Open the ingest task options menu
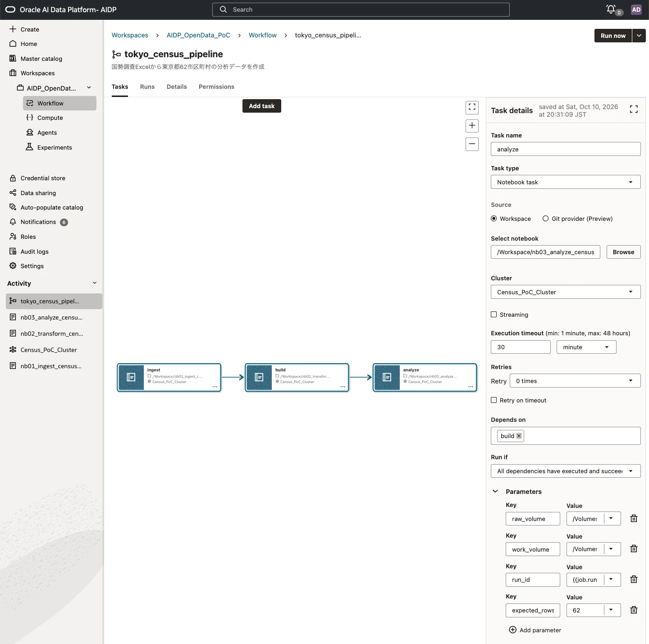 click(x=215, y=387)
